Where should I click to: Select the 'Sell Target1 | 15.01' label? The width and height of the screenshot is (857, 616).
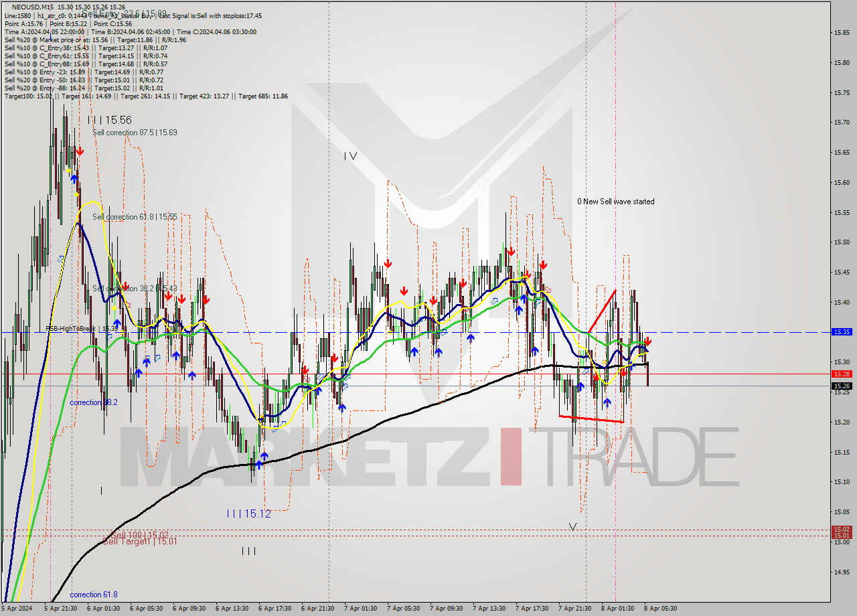point(140,541)
